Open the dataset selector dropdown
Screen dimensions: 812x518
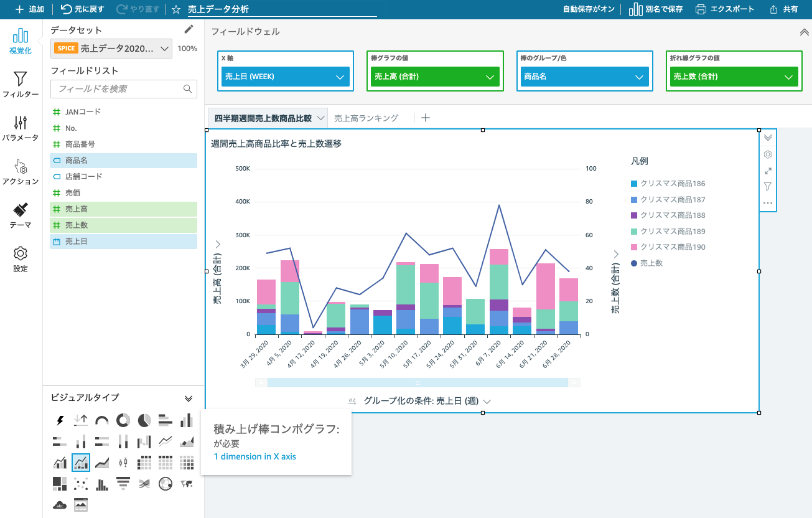point(111,48)
